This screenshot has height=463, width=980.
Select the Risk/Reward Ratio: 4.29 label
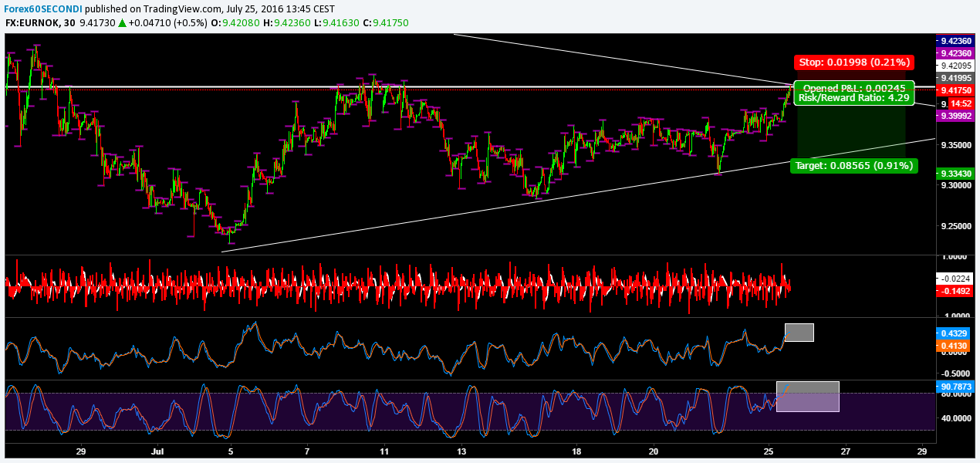(x=855, y=98)
